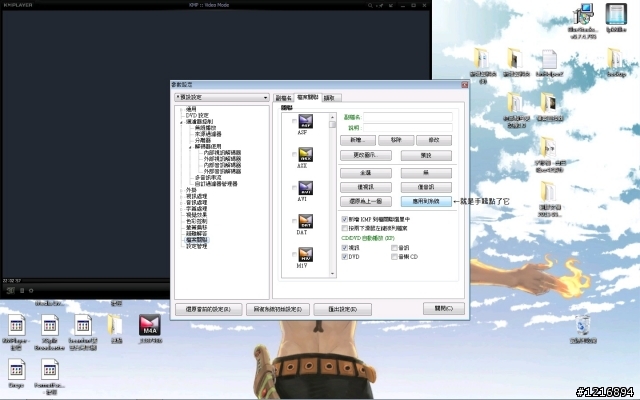This screenshot has width=640, height=400.
Task: Click the 更改圖示.. (change icon) button
Action: pyautogui.click(x=366, y=156)
